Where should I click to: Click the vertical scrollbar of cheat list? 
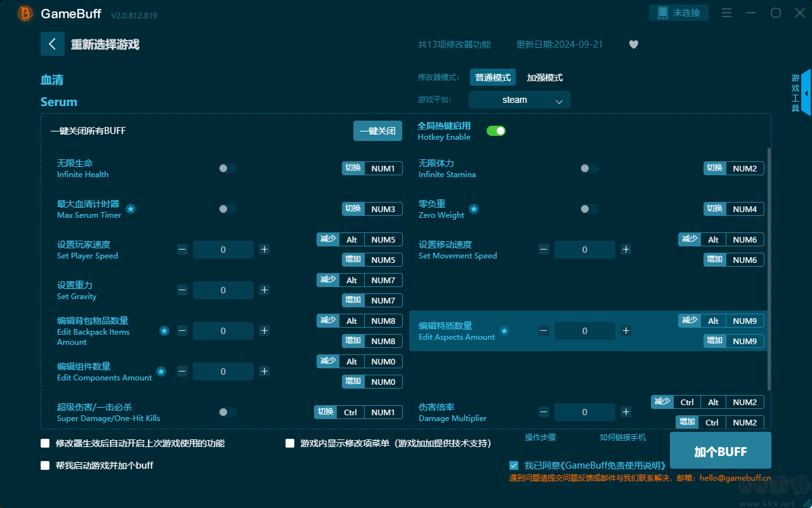coord(769,267)
